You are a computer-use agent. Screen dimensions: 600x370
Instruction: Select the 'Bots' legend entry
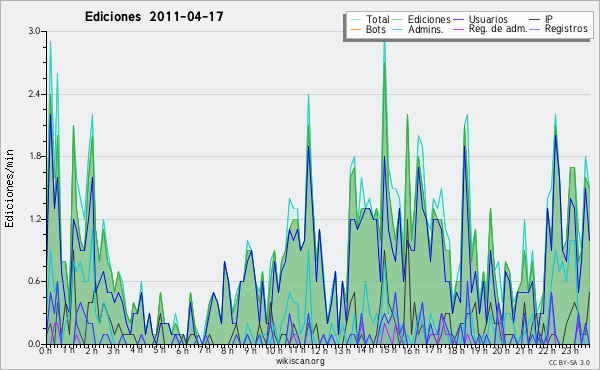[375, 29]
